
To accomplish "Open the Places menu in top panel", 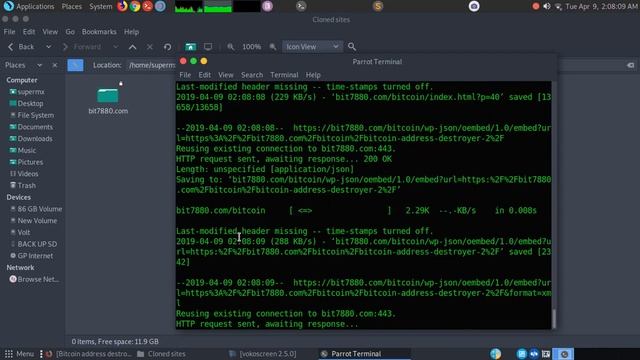I will (71, 7).
